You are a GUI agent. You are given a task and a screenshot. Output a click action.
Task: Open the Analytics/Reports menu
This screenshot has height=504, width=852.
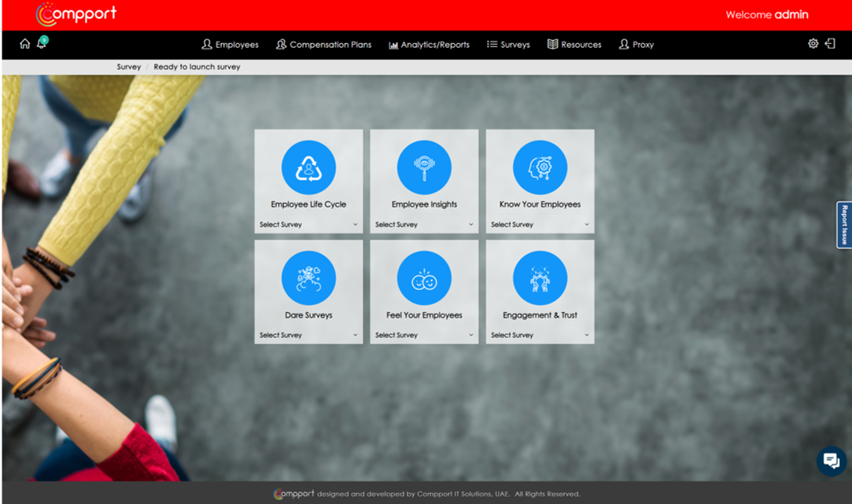pos(430,45)
